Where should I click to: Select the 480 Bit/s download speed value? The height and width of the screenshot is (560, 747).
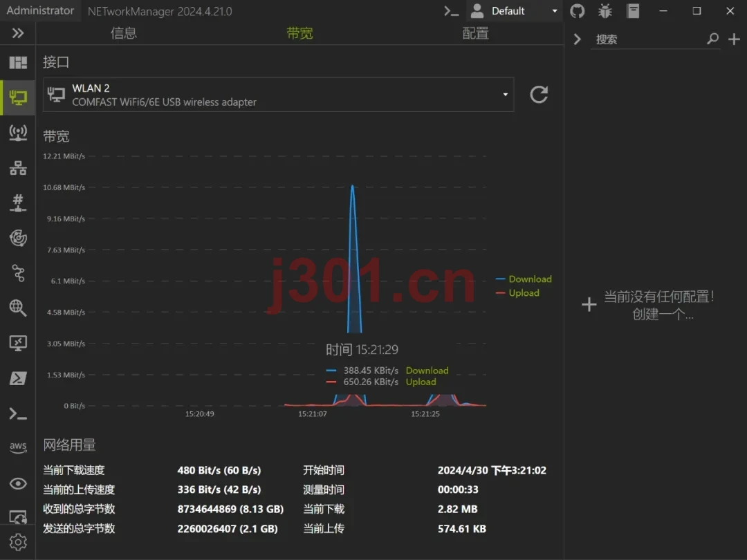219,471
